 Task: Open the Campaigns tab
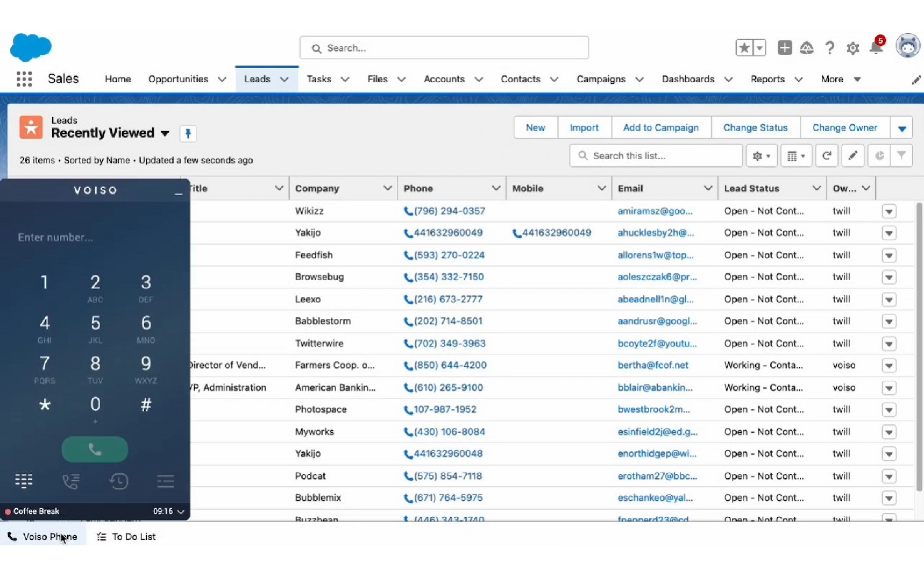[x=601, y=79]
